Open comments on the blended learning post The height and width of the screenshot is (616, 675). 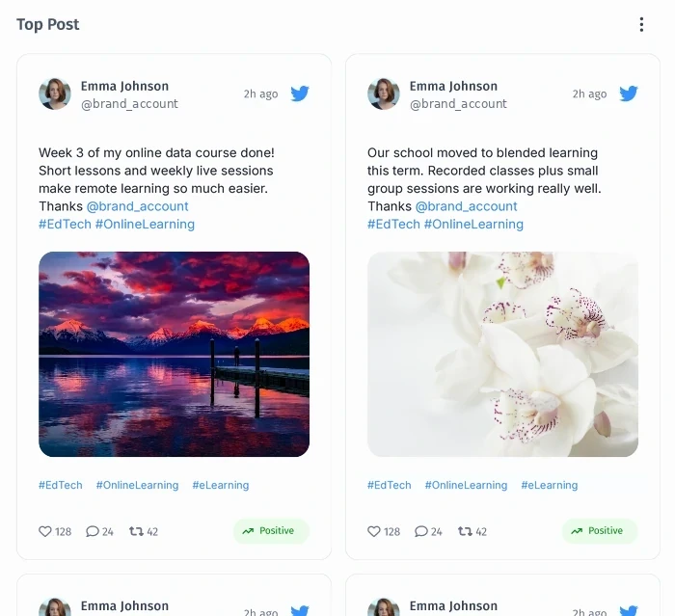421,531
